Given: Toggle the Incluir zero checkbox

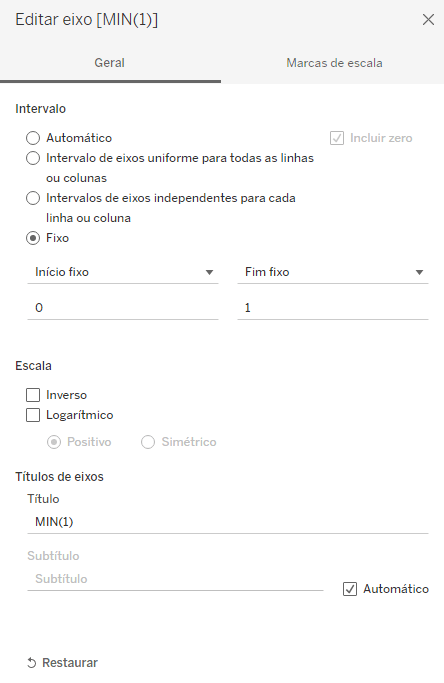Looking at the screenshot, I should click(337, 138).
